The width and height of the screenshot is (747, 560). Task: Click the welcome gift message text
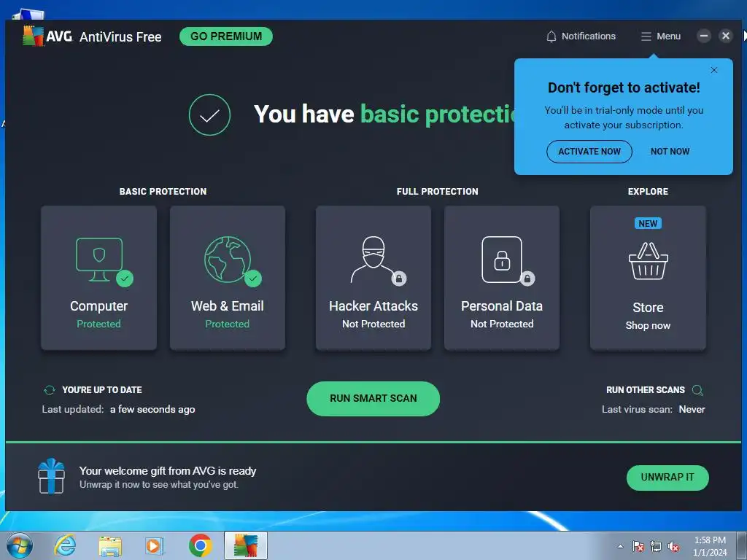(x=168, y=471)
